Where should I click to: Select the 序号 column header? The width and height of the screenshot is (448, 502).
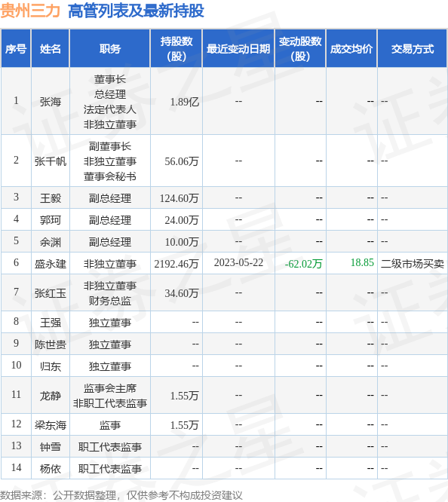16,49
